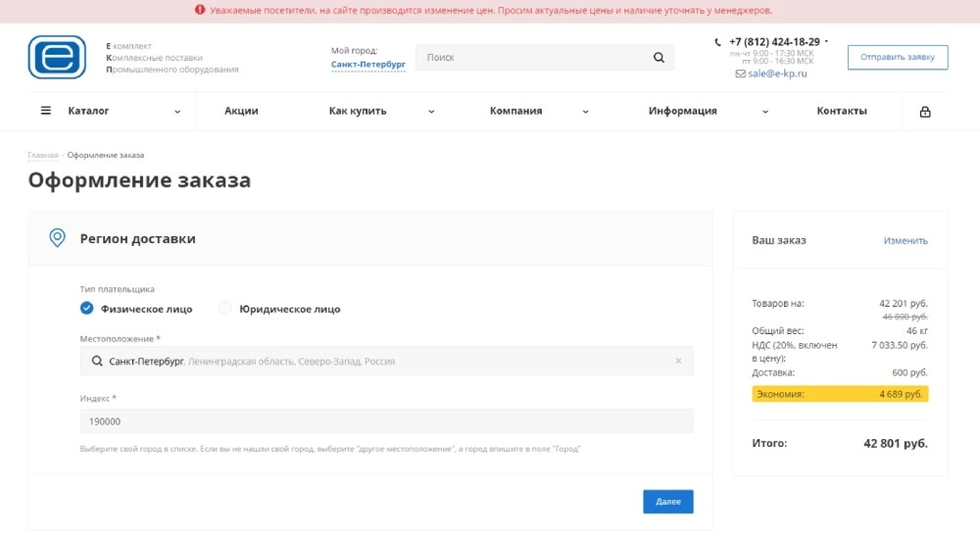The height and width of the screenshot is (537, 980).
Task: Select Юридическое лицо radio button
Action: coord(225,309)
